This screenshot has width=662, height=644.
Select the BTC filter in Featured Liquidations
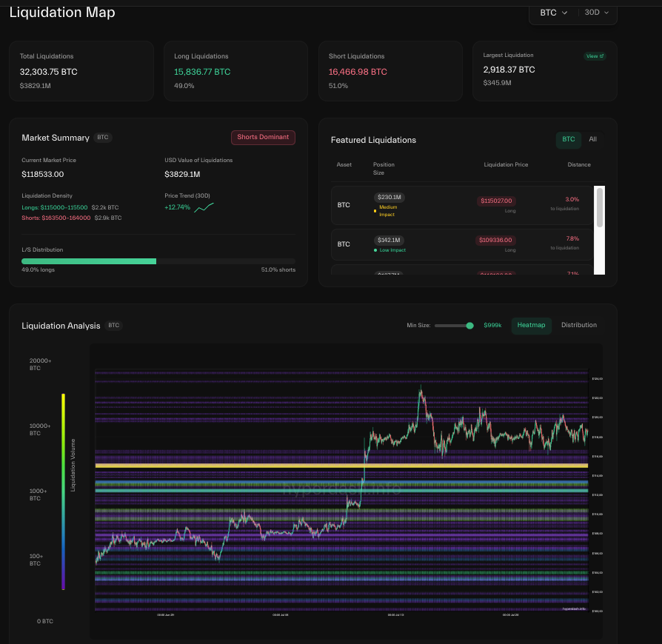tap(568, 139)
